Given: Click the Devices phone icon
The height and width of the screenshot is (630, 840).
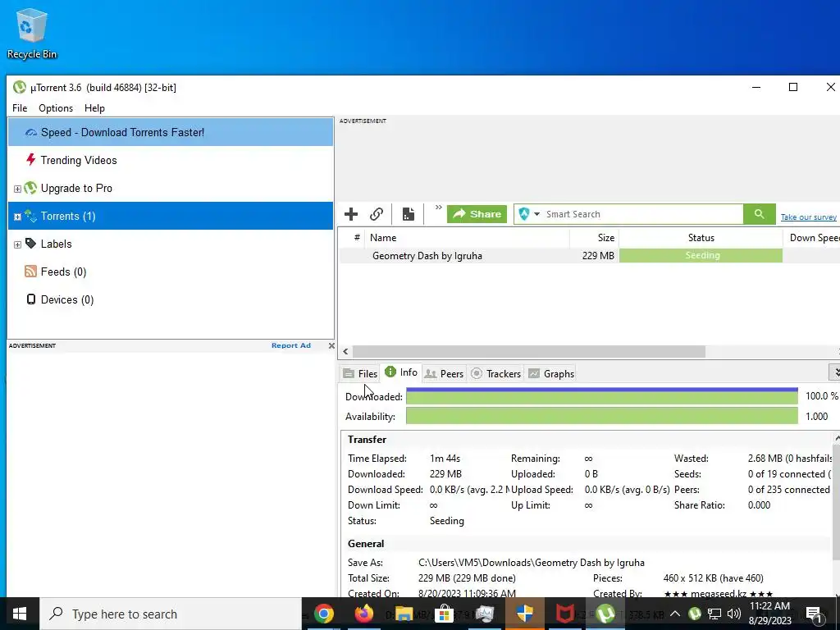Looking at the screenshot, I should pos(31,299).
